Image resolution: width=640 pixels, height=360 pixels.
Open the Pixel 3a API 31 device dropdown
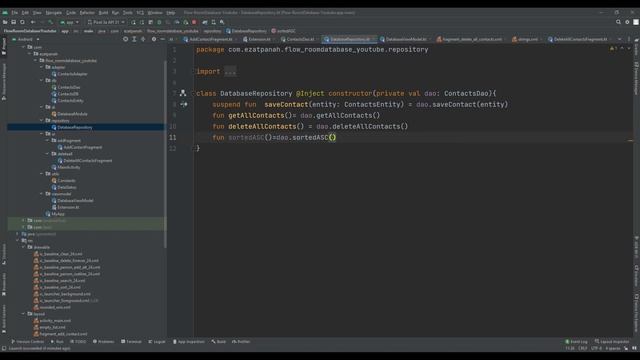click(x=106, y=22)
